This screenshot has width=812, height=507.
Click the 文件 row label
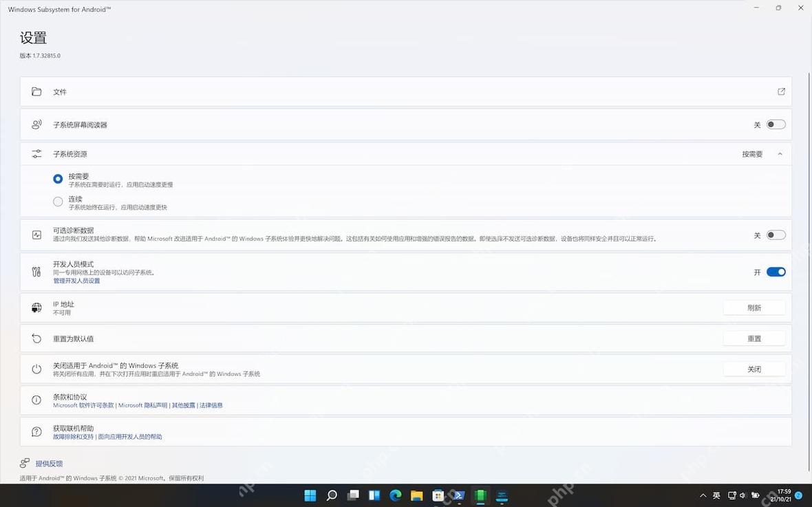click(x=60, y=91)
